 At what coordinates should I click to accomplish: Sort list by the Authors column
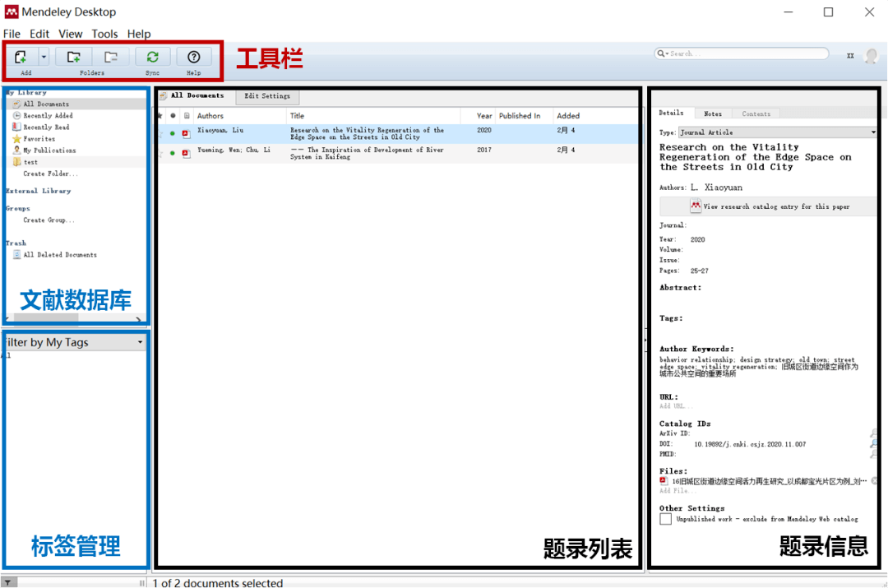tap(210, 116)
